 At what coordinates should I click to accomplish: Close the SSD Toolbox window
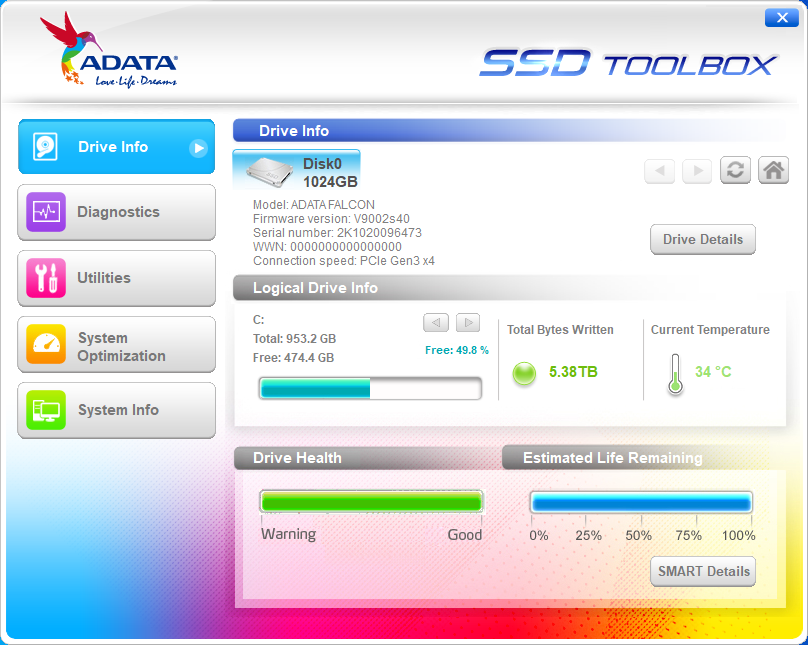coord(782,18)
